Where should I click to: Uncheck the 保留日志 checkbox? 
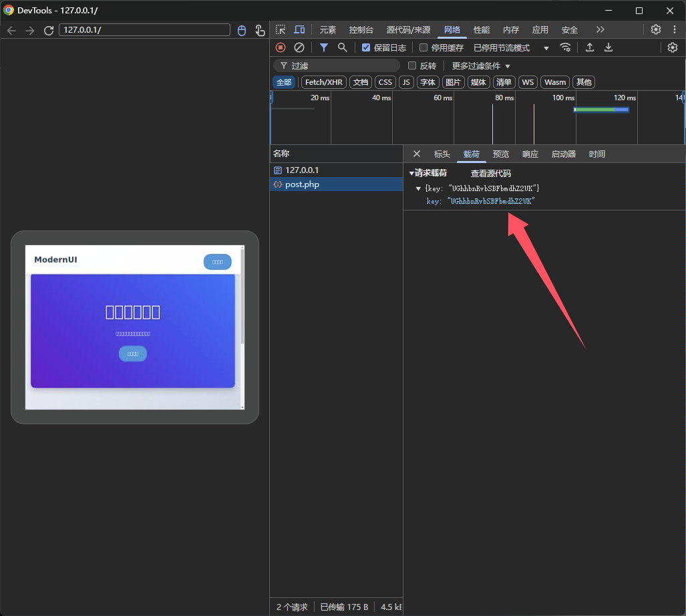coord(366,47)
